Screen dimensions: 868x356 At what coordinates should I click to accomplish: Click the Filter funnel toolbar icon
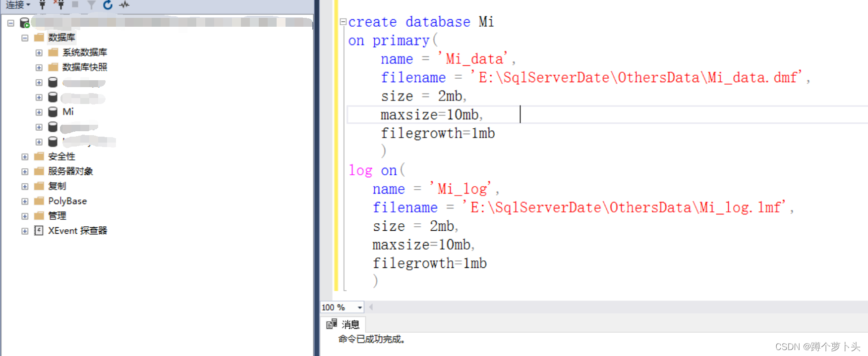click(91, 4)
